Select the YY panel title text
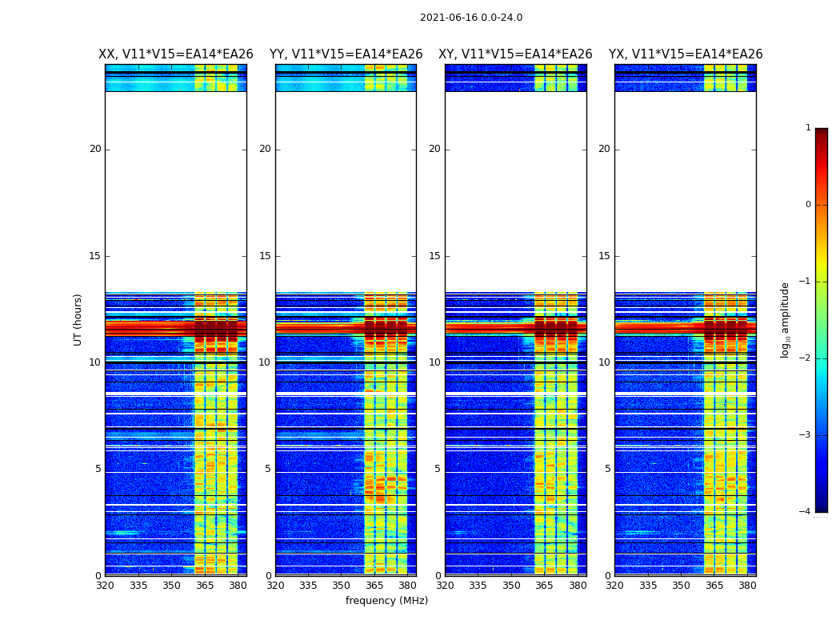The height and width of the screenshot is (640, 840). [346, 54]
